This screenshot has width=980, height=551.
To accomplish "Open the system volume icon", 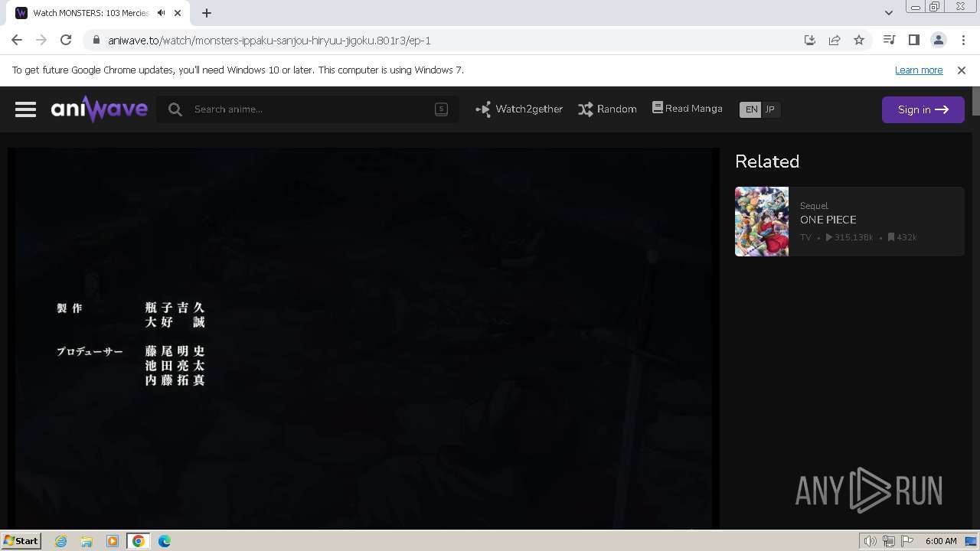I will (x=871, y=541).
